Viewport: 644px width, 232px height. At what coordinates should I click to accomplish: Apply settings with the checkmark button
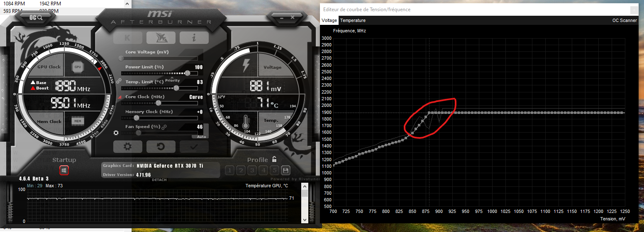(x=194, y=146)
